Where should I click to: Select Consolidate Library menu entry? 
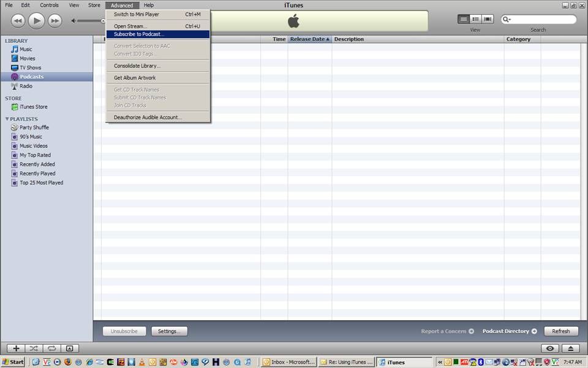[x=158, y=66]
